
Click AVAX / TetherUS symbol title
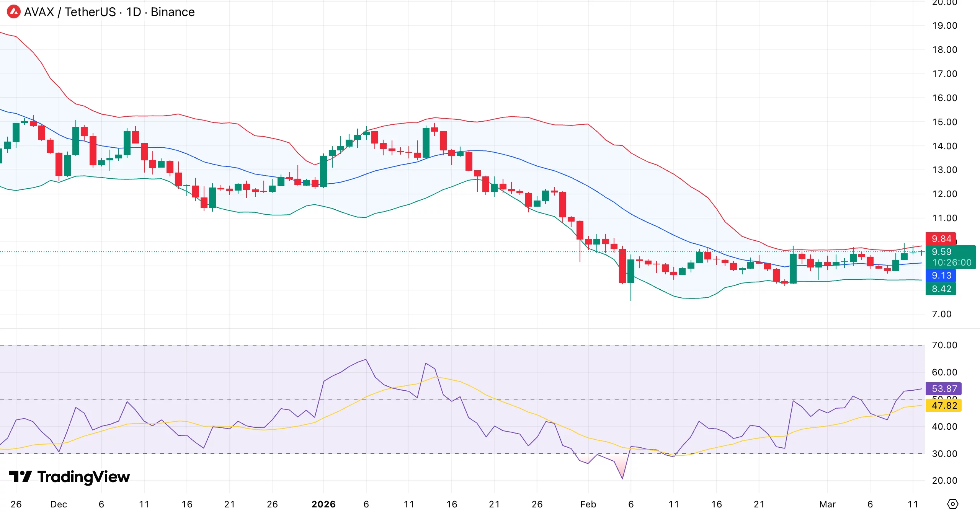(71, 12)
